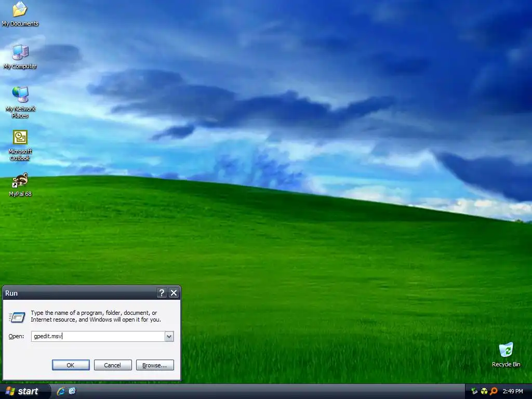This screenshot has width=532, height=399.
Task: Click the 2:49 PM clock
Action: (513, 391)
